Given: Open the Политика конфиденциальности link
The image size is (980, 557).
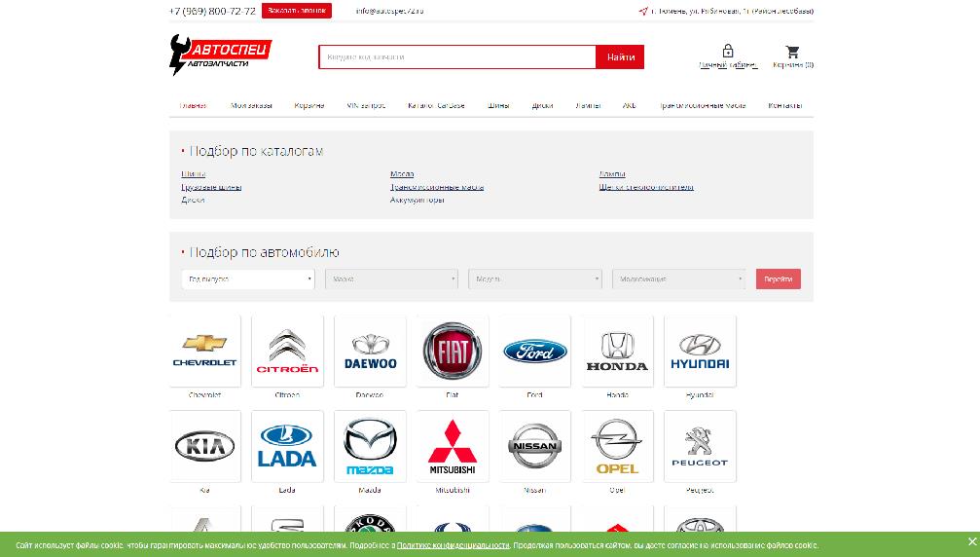Looking at the screenshot, I should point(454,545).
